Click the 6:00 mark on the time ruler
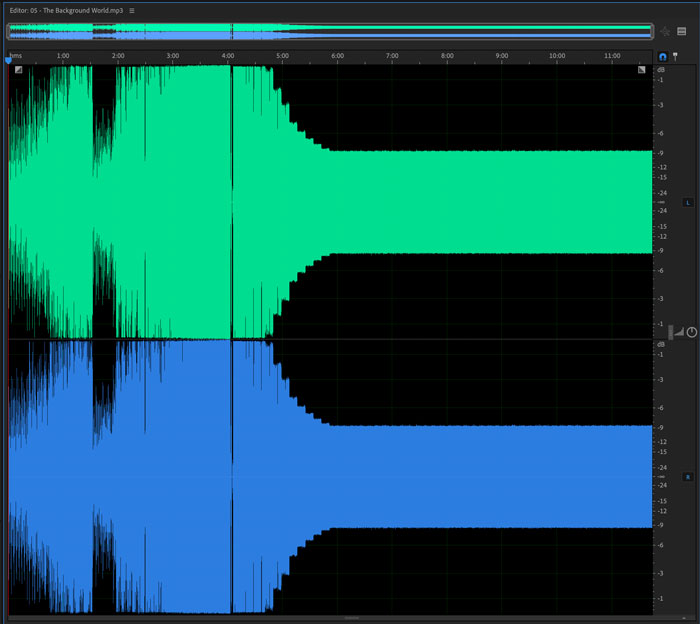Viewport: 700px width, 624px height. point(338,56)
